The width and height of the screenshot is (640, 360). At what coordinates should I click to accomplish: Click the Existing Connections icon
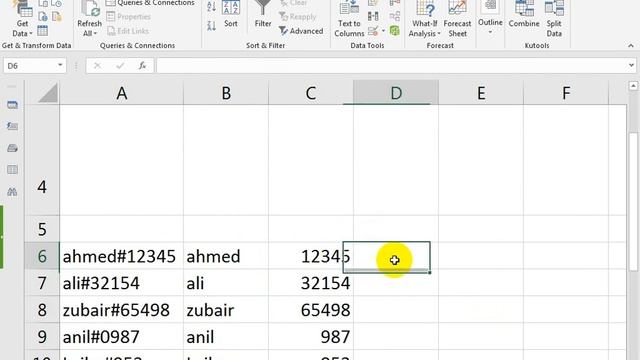(x=57, y=17)
